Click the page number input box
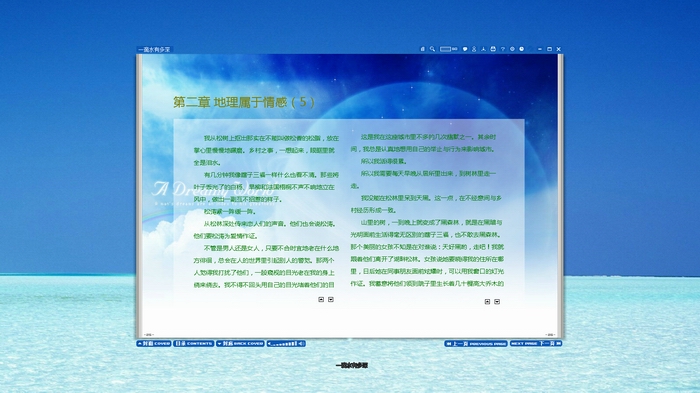Image resolution: width=700 pixels, height=393 pixels. pyautogui.click(x=445, y=49)
